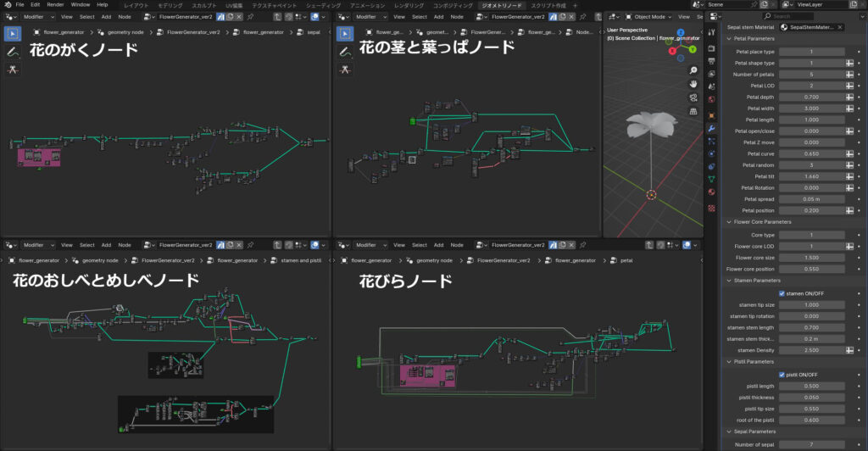Select the Box Select tool in the sepal node editor
Image resolution: width=868 pixels, height=451 pixels.
[12, 33]
